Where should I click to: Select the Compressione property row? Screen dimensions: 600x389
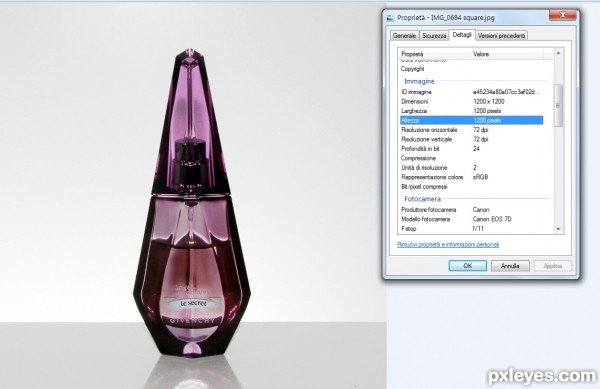point(471,158)
